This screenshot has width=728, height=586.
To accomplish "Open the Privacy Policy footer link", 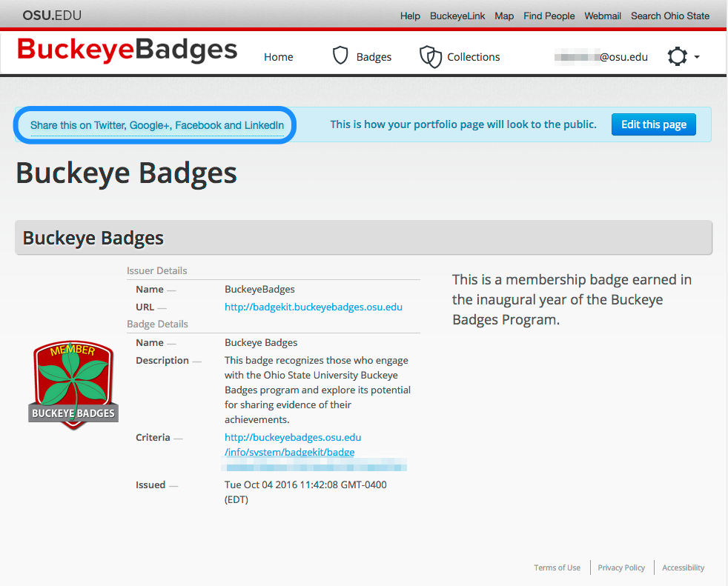I will (x=621, y=567).
